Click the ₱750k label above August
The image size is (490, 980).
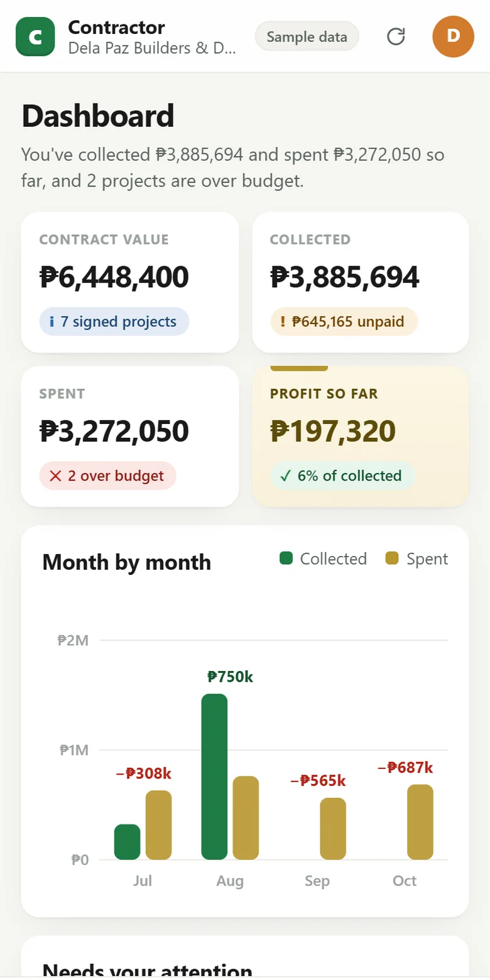(x=230, y=677)
